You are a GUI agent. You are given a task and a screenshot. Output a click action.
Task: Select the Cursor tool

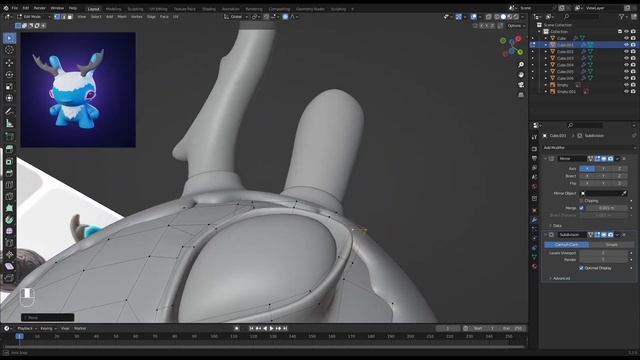(9, 50)
